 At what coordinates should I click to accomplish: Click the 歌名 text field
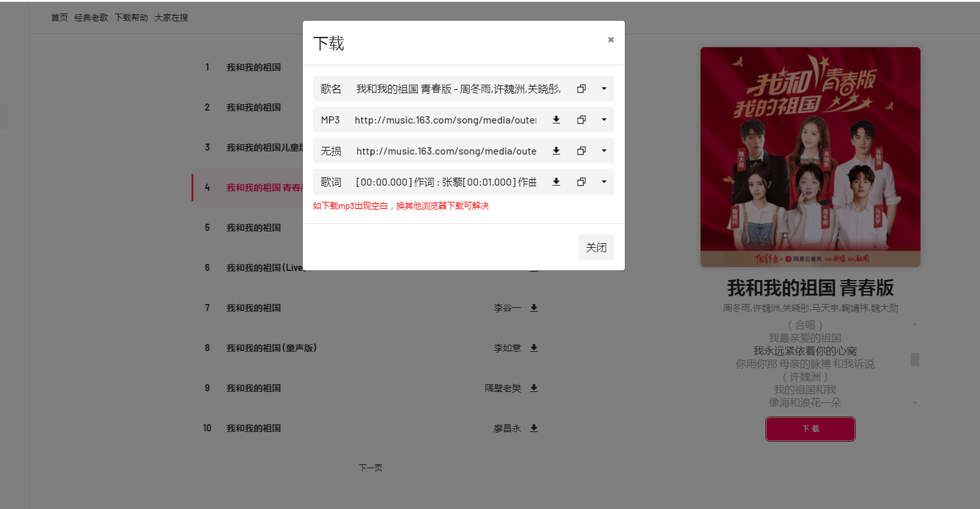pyautogui.click(x=459, y=89)
